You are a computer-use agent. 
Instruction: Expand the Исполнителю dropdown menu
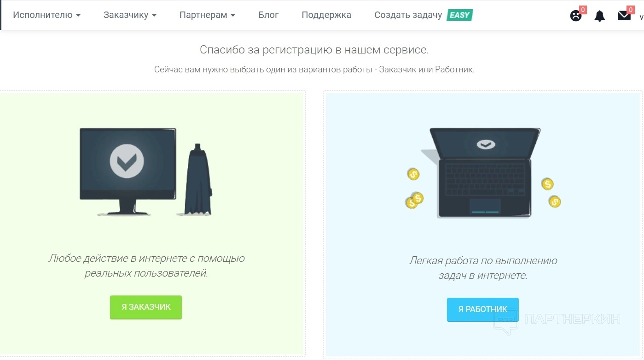click(x=46, y=15)
